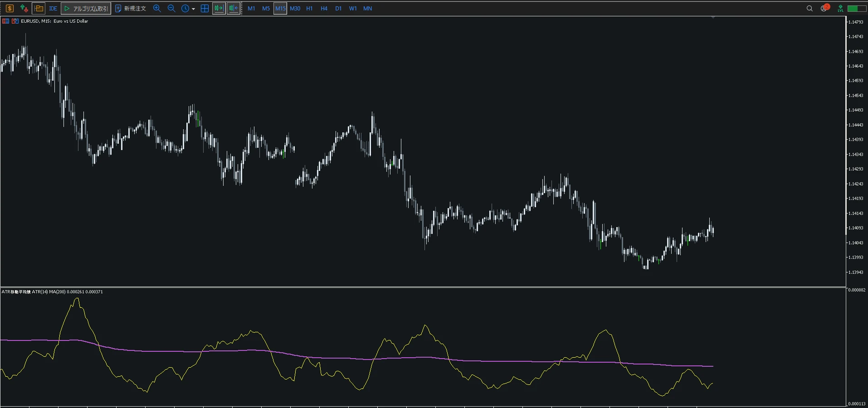Click the chart shift marker triangle

[x=713, y=17]
